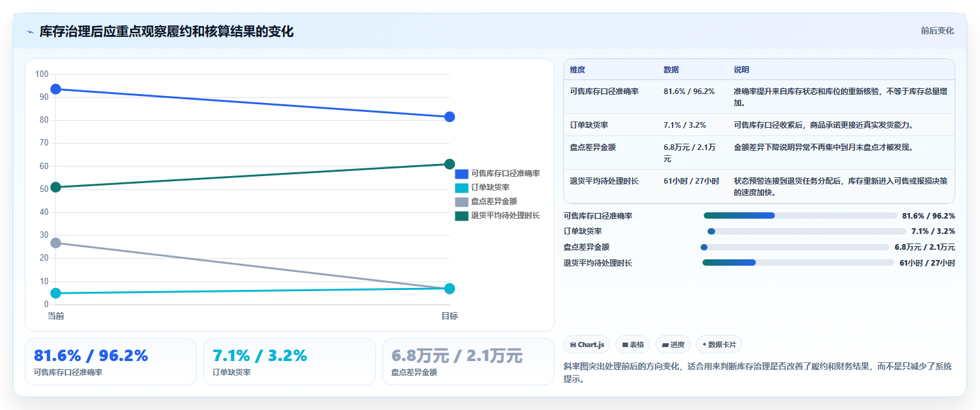980x410 pixels.
Task: Select the 表格 chip
Action: (x=633, y=345)
